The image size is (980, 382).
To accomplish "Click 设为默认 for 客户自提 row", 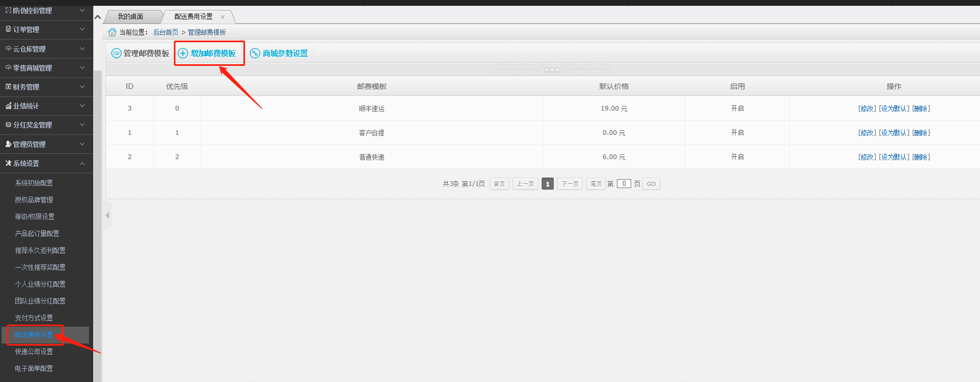I will 894,133.
